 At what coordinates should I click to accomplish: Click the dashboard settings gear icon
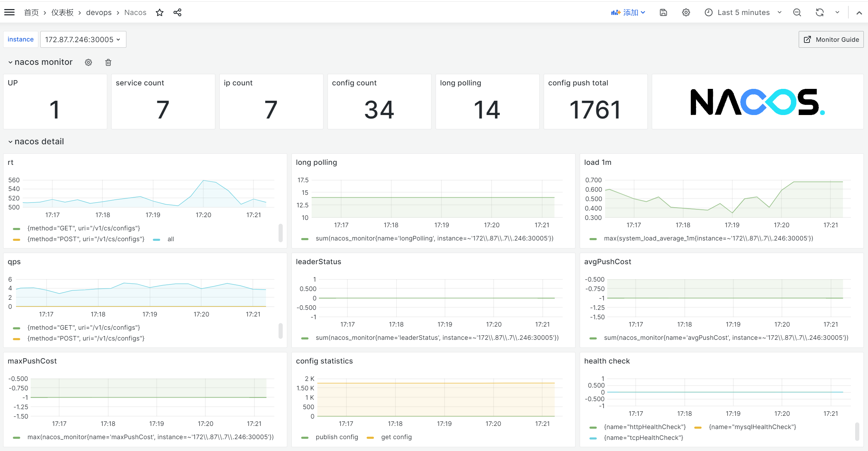pyautogui.click(x=686, y=12)
